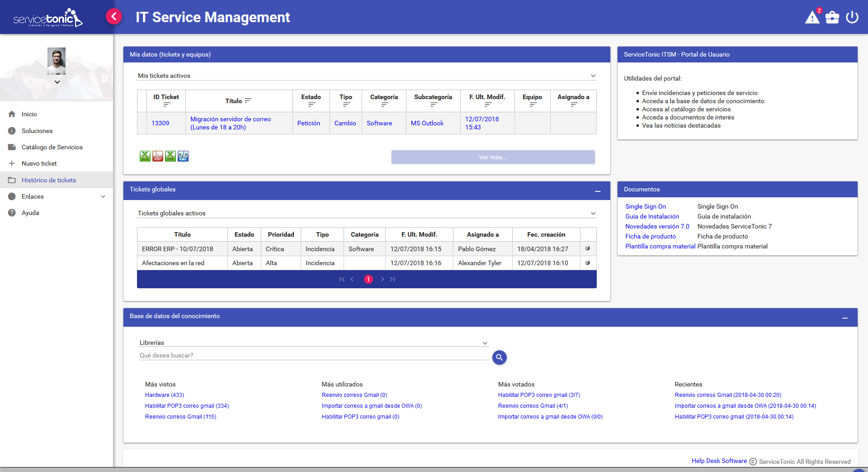
Task: Export active tickets to PDF
Action: 157,157
